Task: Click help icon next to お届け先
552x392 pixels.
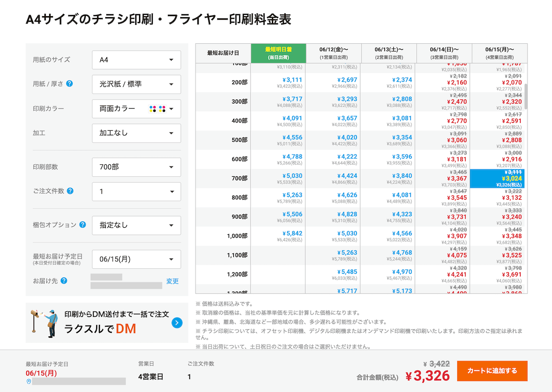Action: [x=64, y=281]
